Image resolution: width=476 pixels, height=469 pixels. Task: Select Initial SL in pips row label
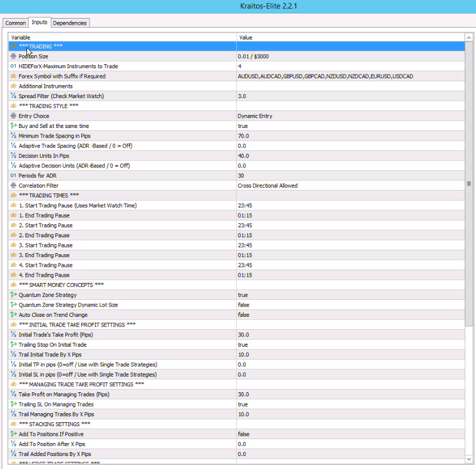point(88,374)
